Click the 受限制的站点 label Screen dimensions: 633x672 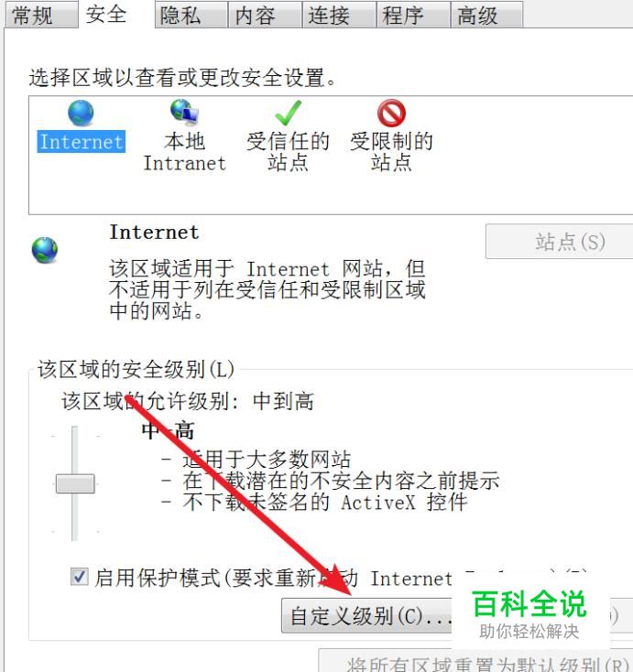point(391,152)
